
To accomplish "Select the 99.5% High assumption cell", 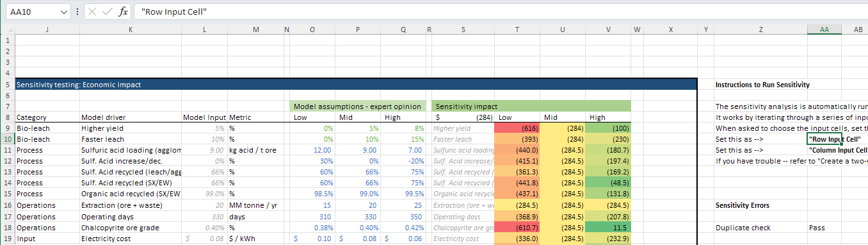I will pos(403,194).
